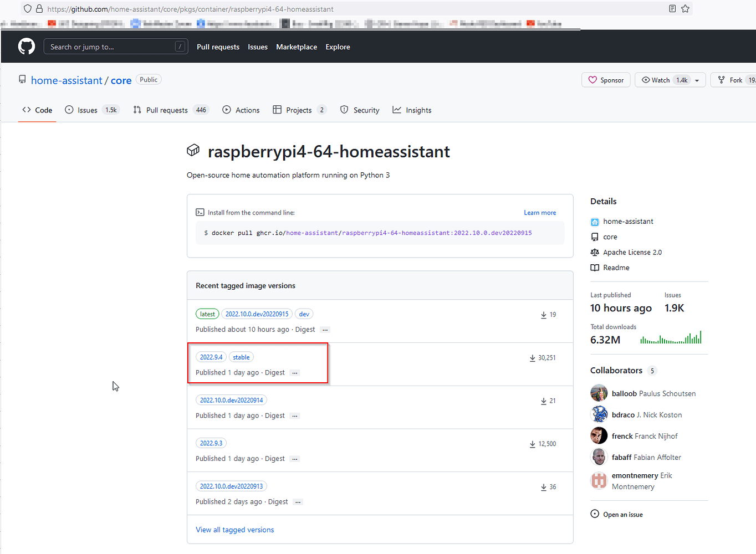Open reader view from the address bar icon
Image resolution: width=756 pixels, height=554 pixels.
pos(672,9)
